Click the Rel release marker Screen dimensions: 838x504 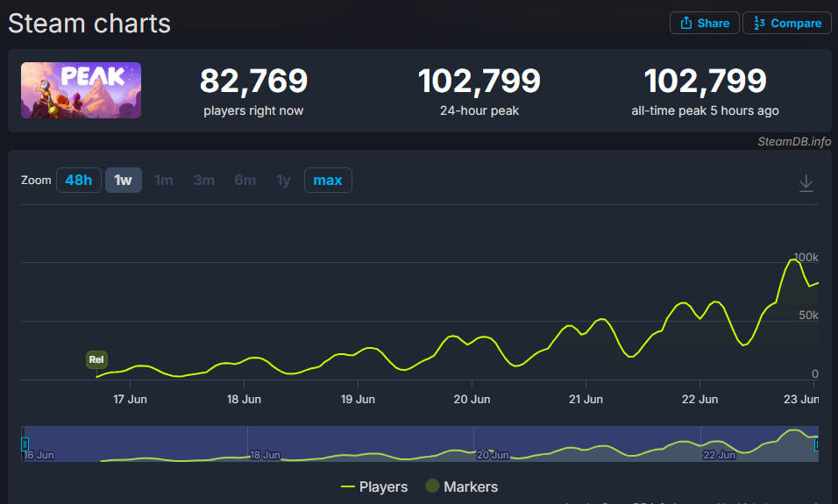tap(96, 359)
